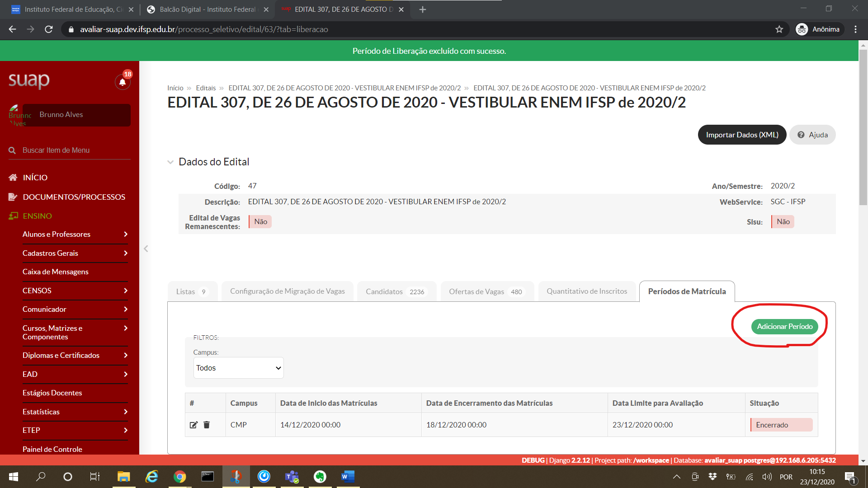Expand Estatísticas menu
The width and height of the screenshot is (868, 488).
click(x=75, y=412)
